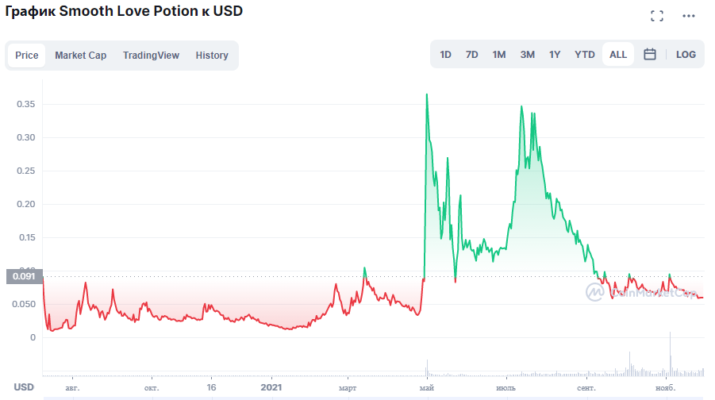Toggle the LOG scale button
Screen dimensions: 715x400
tap(685, 54)
